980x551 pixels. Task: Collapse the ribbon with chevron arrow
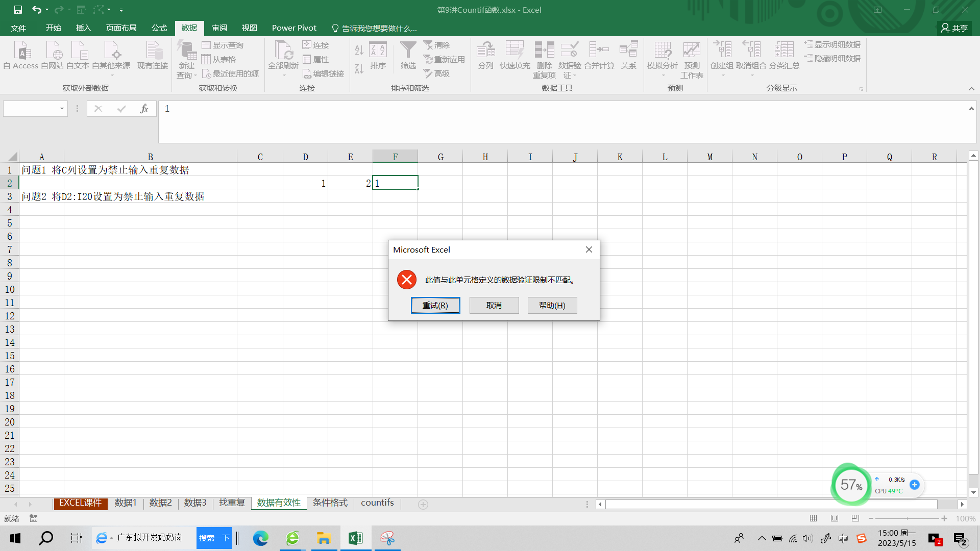[971, 89]
